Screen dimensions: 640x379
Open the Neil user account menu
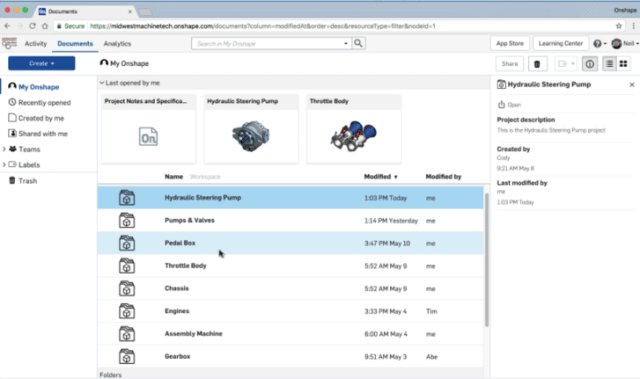click(x=625, y=43)
